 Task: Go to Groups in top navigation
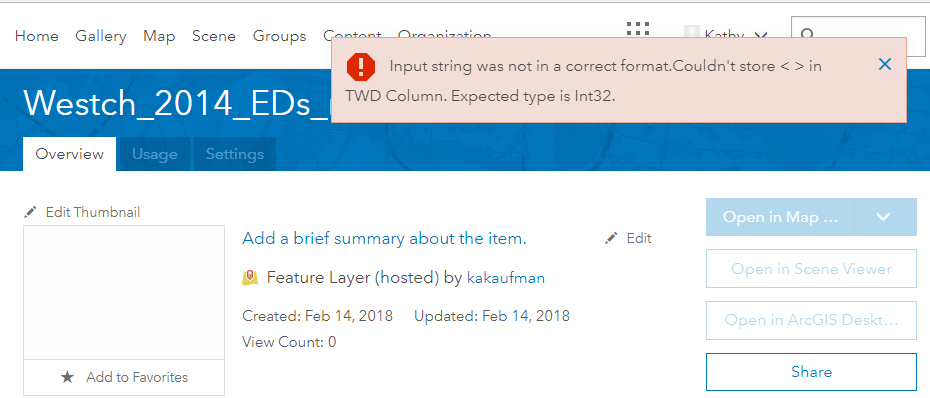[x=279, y=36]
